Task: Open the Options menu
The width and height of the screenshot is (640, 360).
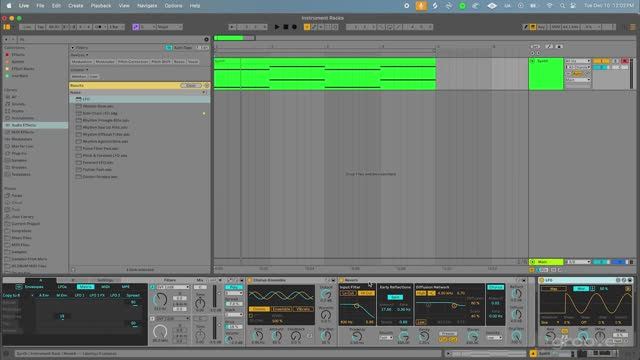Action: (173, 6)
